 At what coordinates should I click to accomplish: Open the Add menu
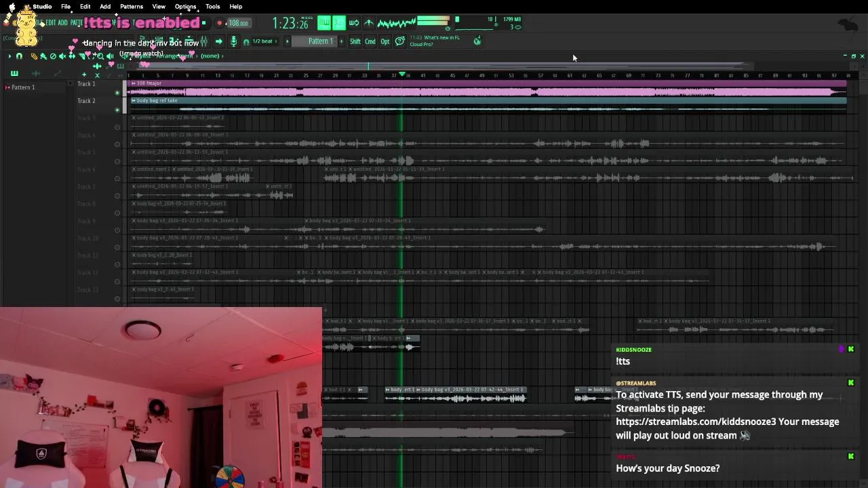(x=105, y=7)
